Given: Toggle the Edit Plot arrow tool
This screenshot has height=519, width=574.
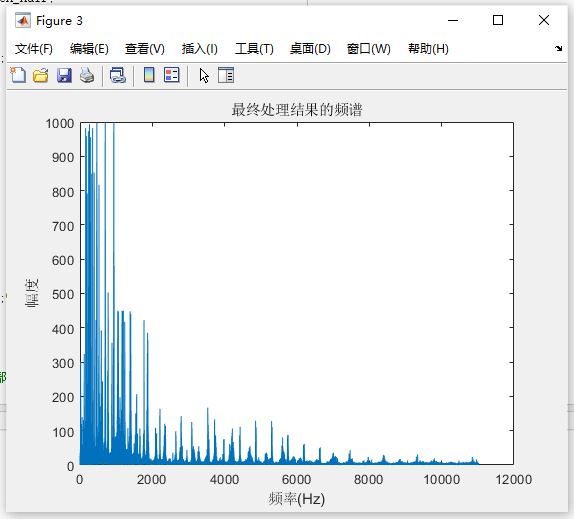Looking at the screenshot, I should [204, 75].
